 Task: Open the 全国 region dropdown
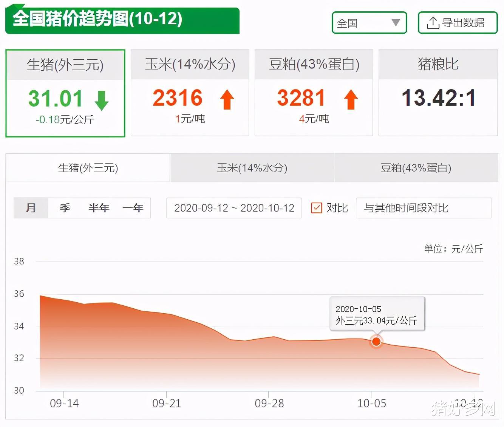point(369,23)
